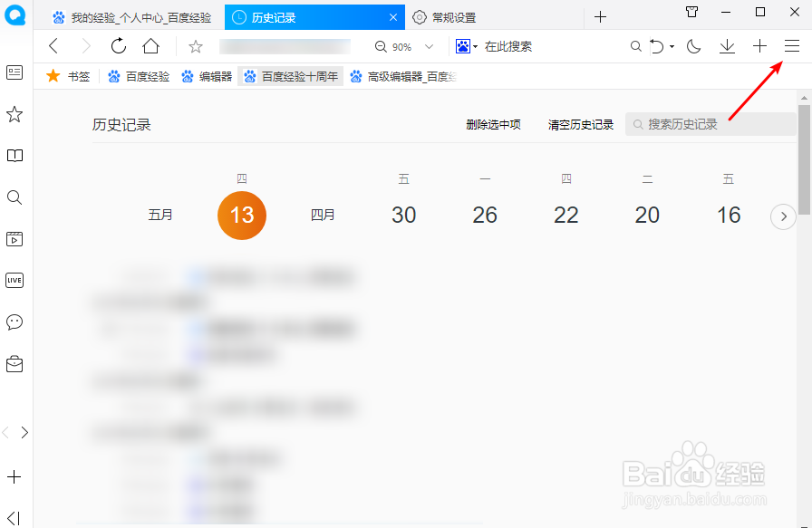Viewport: 812px width, 528px height.
Task: Open the toolbox briefcase icon in sidebar
Action: pyautogui.click(x=14, y=364)
